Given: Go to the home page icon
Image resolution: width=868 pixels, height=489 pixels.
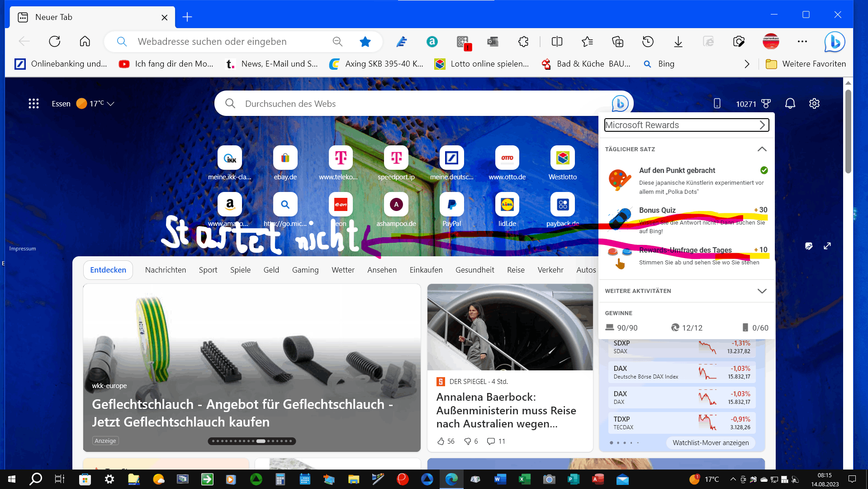Looking at the screenshot, I should (x=85, y=42).
